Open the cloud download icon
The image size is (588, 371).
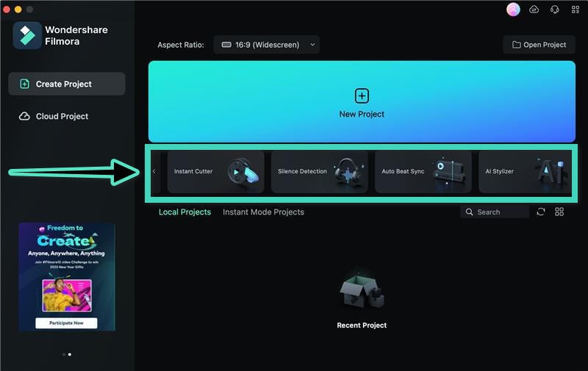pos(534,10)
